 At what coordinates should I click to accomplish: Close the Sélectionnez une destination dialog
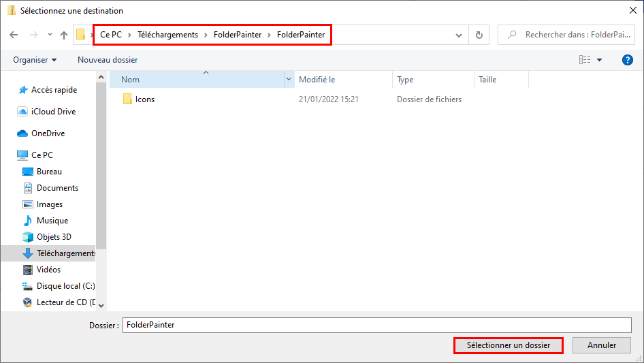click(633, 10)
